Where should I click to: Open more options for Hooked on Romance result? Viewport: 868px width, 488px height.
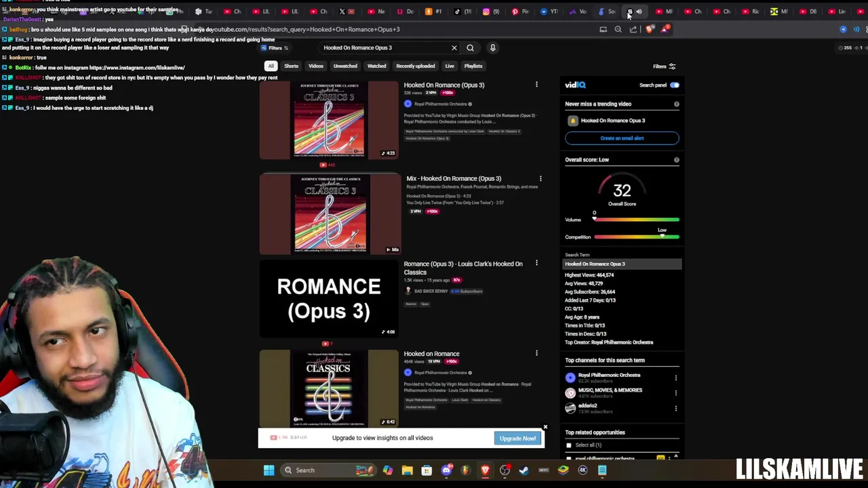(x=536, y=353)
